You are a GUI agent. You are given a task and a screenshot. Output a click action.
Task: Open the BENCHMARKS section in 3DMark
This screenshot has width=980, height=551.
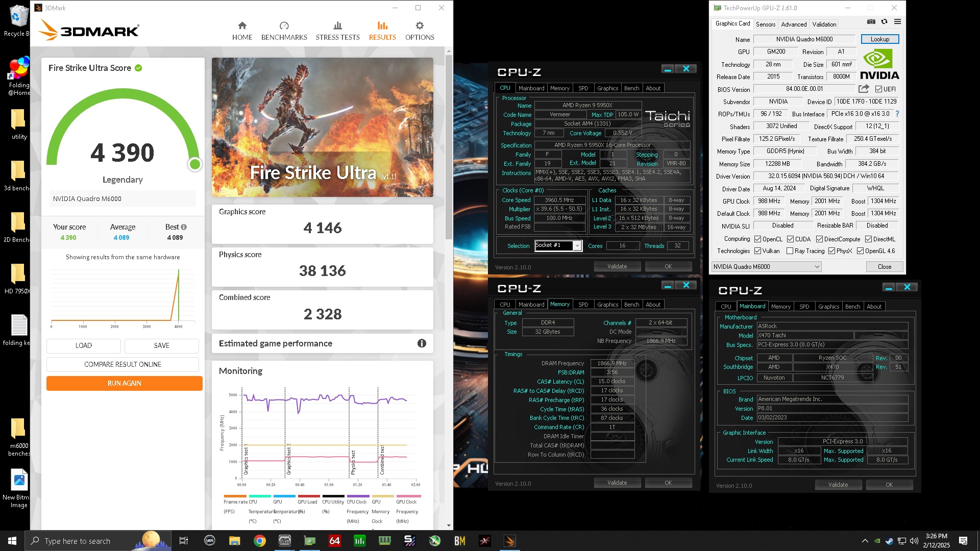pos(284,31)
